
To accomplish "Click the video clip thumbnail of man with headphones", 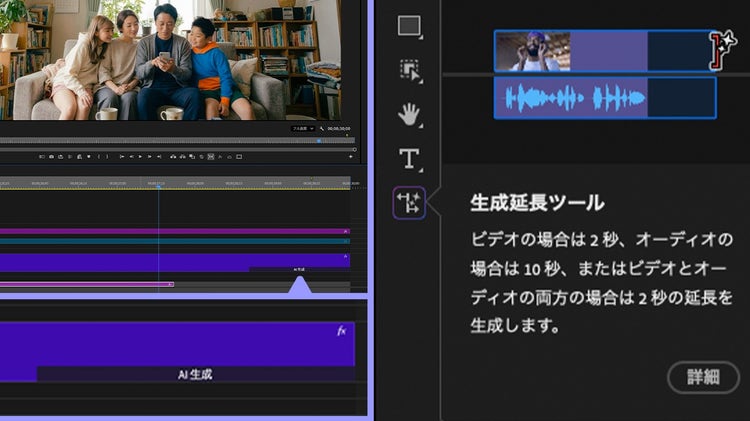I will click(x=533, y=51).
